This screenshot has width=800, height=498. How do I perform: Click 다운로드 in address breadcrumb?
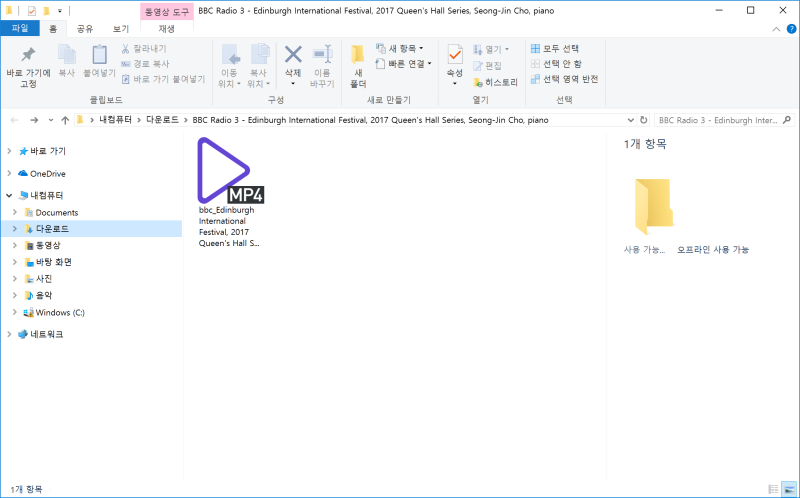[162, 120]
